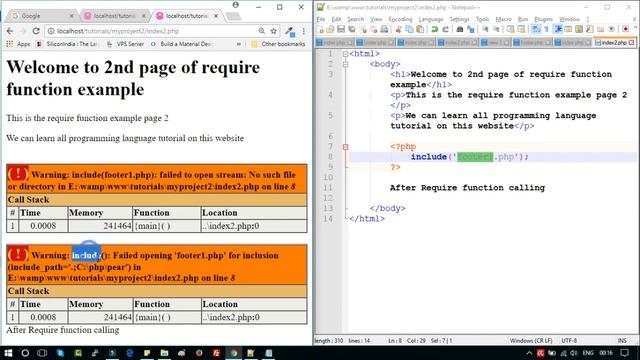Open the action center notification icon

click(x=624, y=353)
